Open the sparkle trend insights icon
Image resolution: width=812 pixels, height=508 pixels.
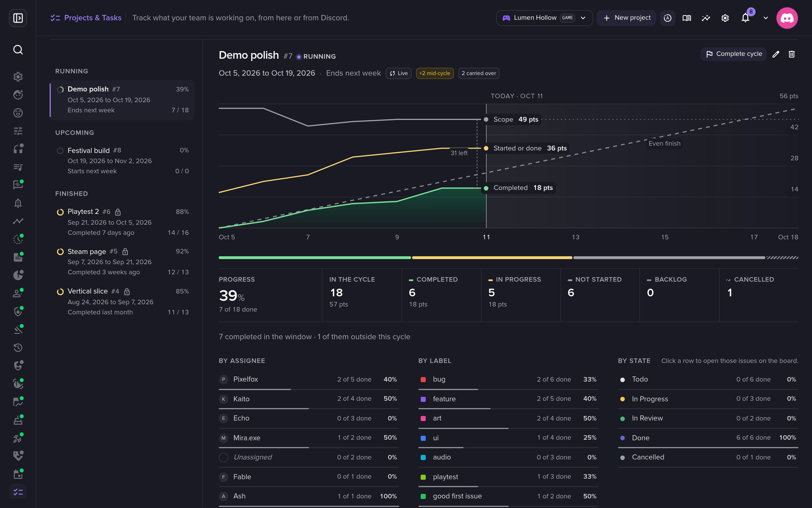point(706,18)
